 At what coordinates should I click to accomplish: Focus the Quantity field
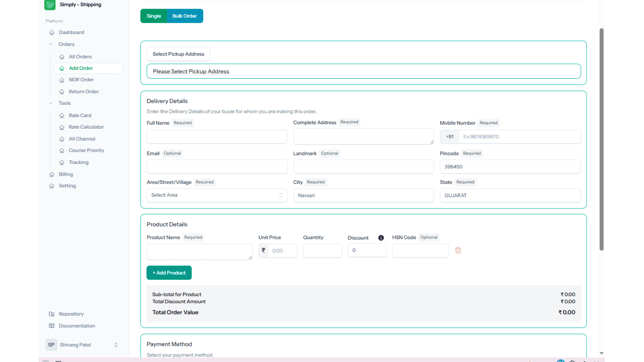click(322, 251)
